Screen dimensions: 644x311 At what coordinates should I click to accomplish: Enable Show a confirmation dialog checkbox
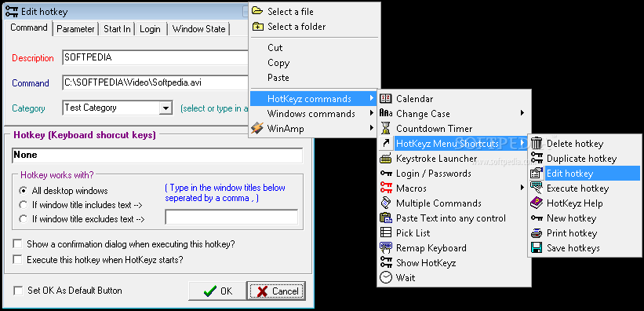point(17,244)
